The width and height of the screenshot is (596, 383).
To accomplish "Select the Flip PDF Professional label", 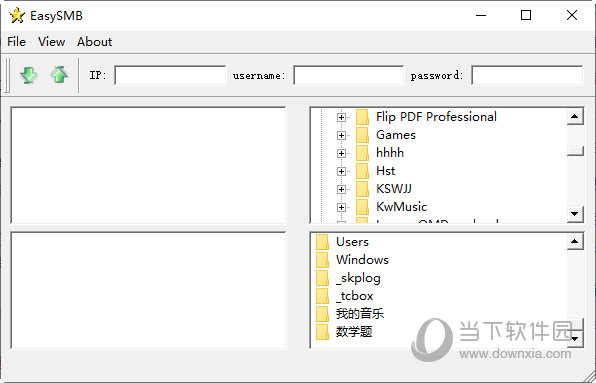I will pos(436,117).
